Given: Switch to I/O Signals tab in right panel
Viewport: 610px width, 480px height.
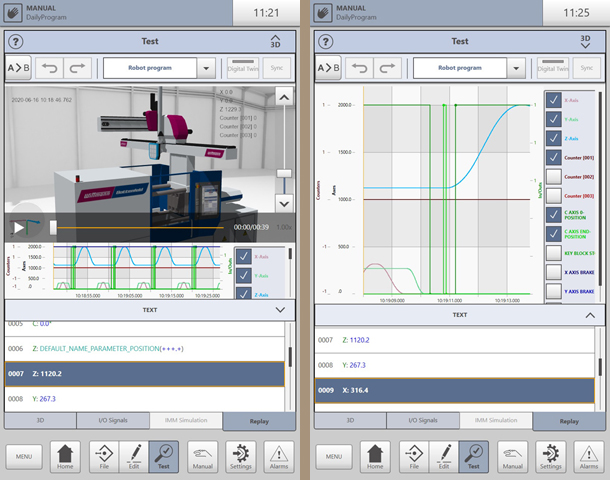Looking at the screenshot, I should click(423, 420).
